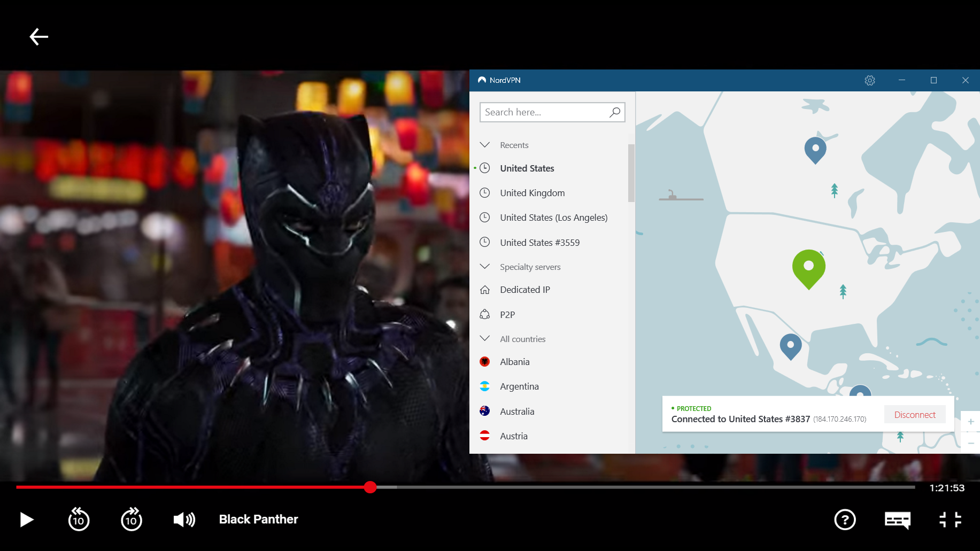The image size is (980, 551).
Task: Click the Austria flag icon
Action: coord(485,436)
